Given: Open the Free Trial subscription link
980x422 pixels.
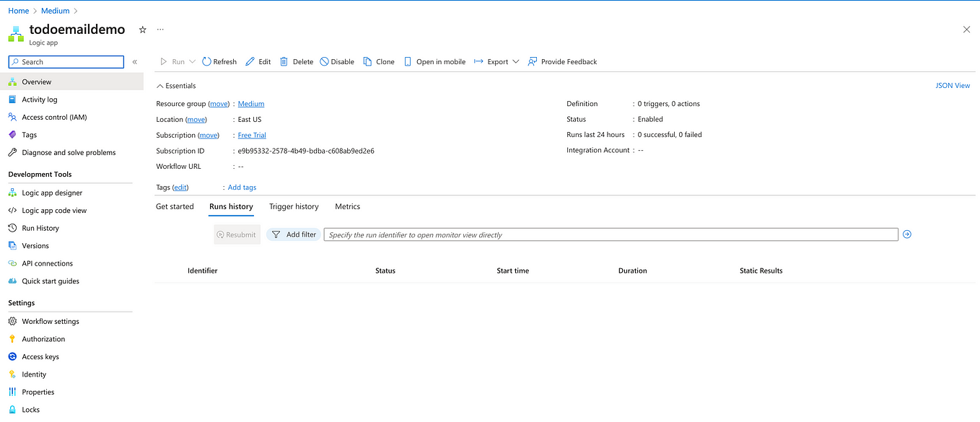Looking at the screenshot, I should (x=252, y=136).
